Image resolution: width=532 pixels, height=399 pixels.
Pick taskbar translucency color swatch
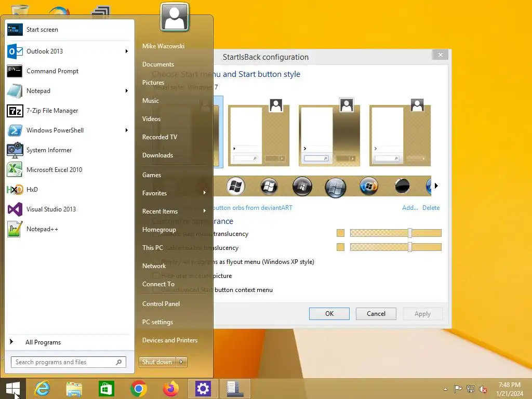coord(340,247)
